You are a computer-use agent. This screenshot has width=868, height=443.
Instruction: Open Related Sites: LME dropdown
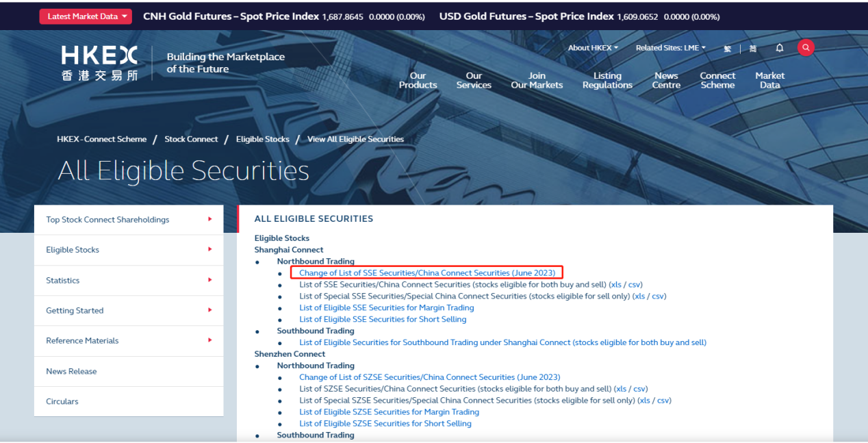670,48
